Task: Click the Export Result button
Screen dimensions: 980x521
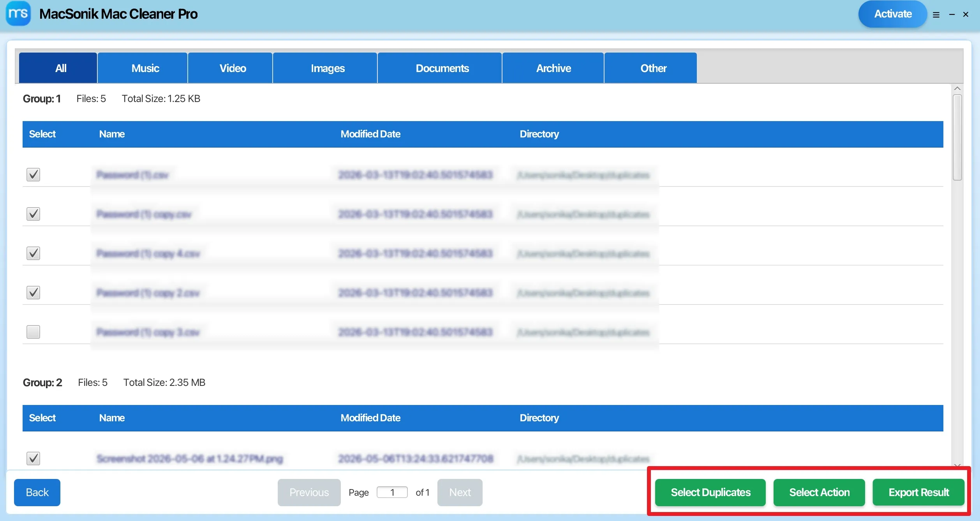Action: click(918, 492)
